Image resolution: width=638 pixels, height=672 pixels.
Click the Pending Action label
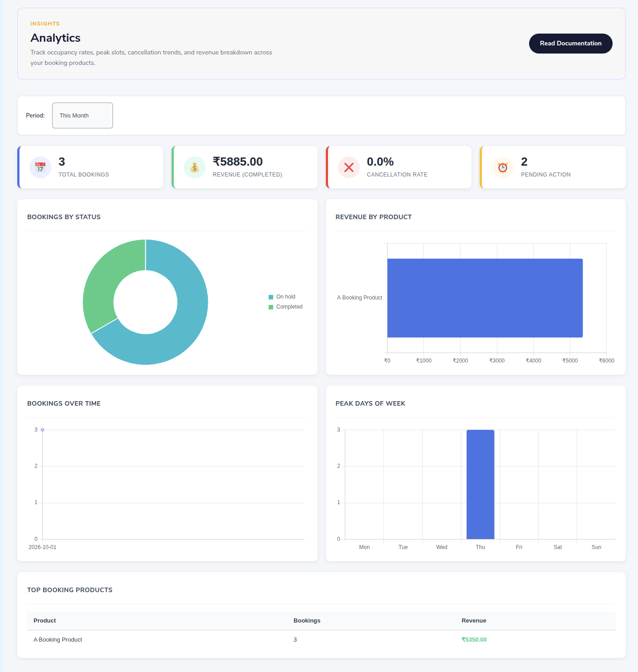[545, 175]
